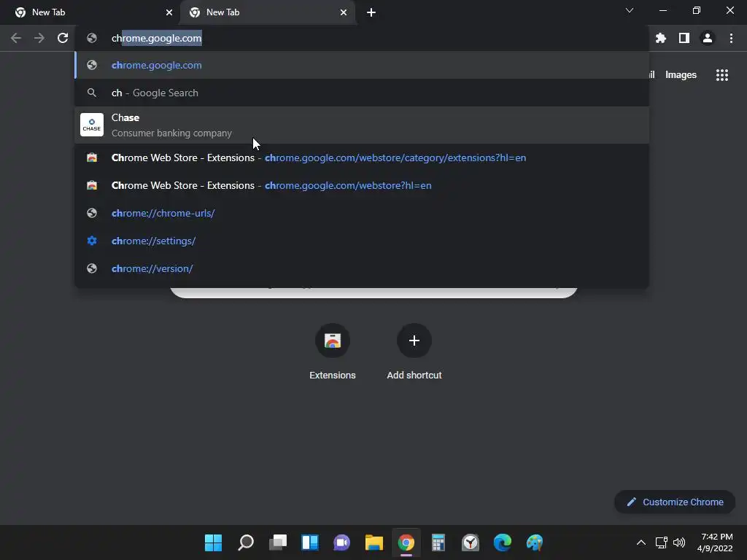Open the Paint app on the taskbar
The height and width of the screenshot is (560, 747).
[x=535, y=542]
